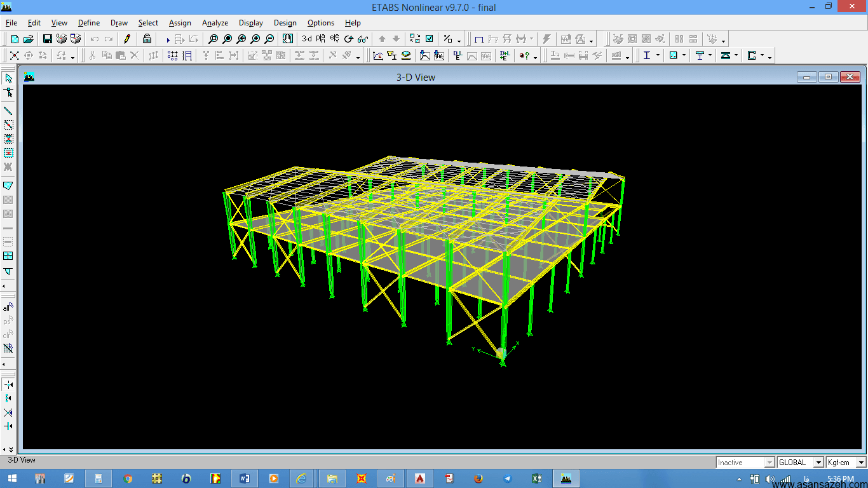Click the 3-D View window title bar
The height and width of the screenshot is (488, 868).
416,77
